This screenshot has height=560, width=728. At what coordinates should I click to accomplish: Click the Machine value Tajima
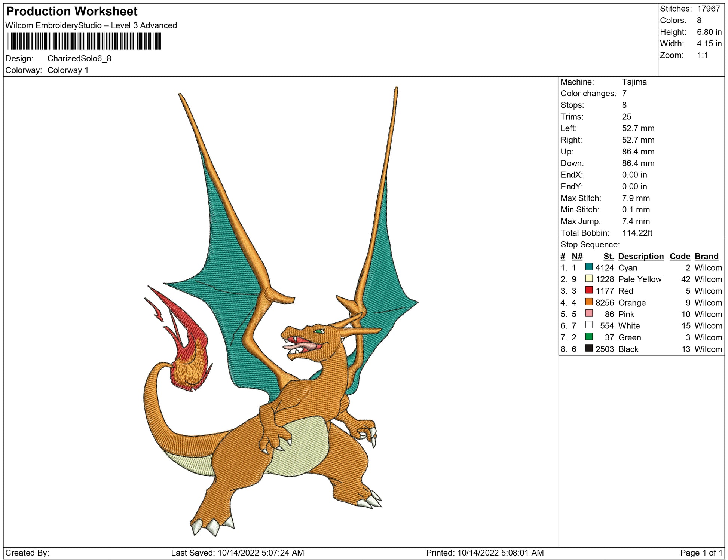pos(634,82)
